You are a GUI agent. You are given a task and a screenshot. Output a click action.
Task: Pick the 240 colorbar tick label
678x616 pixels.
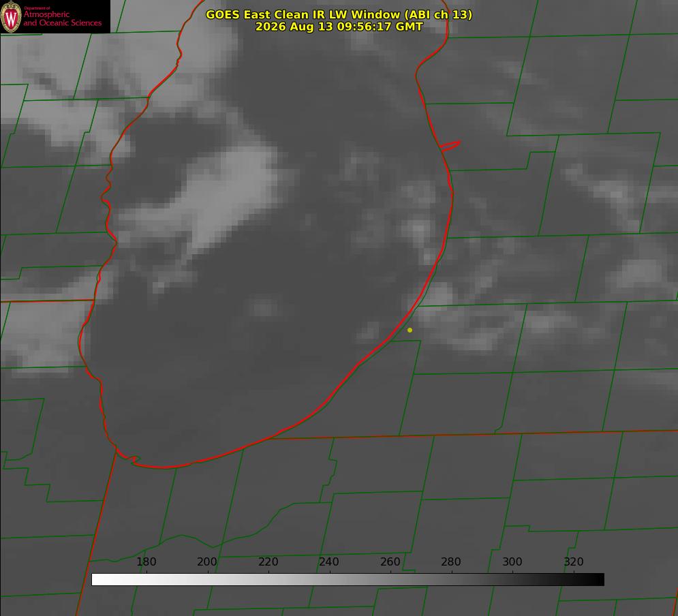[x=329, y=561]
